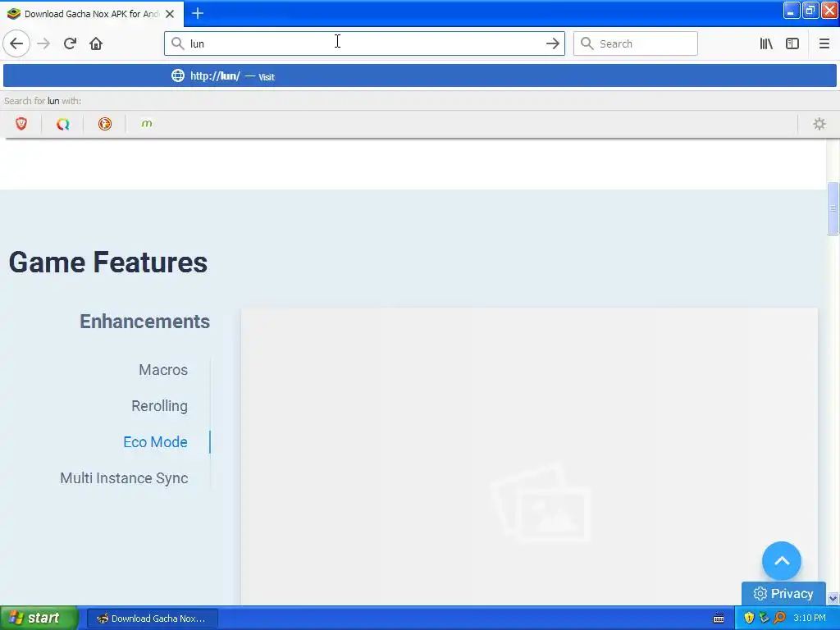Select the Macros feature
This screenshot has height=630, width=840.
[x=163, y=370]
